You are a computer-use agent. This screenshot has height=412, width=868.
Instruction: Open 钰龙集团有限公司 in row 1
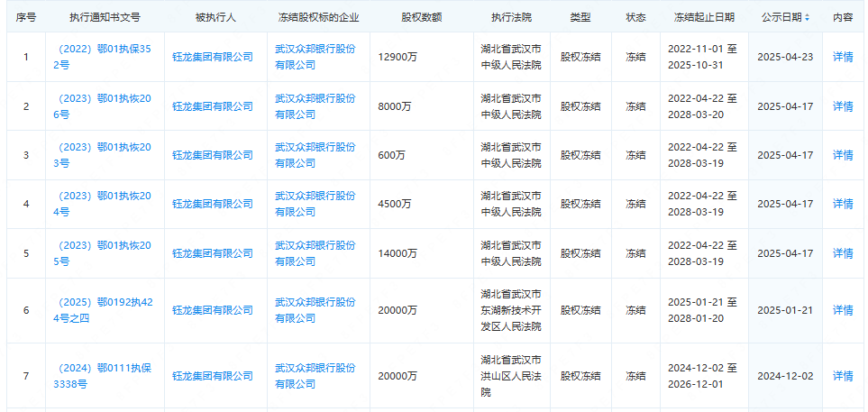(213, 57)
